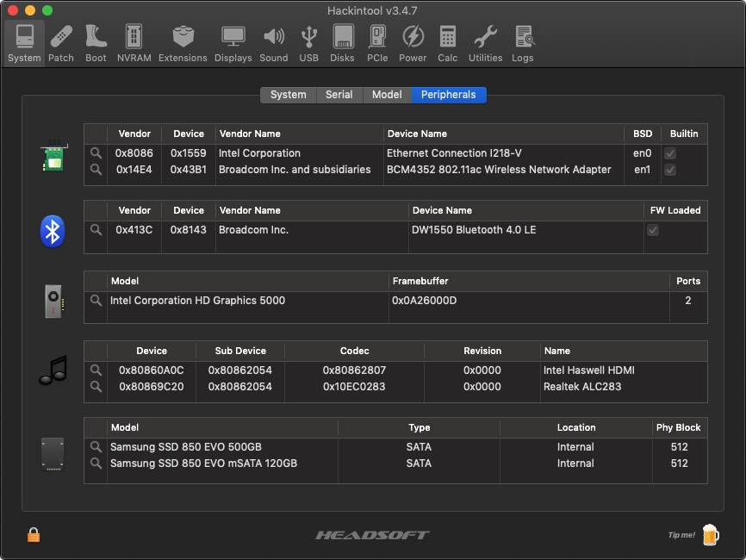The image size is (746, 560).
Task: Toggle Builtin checkbox for en0
Action: [x=670, y=153]
